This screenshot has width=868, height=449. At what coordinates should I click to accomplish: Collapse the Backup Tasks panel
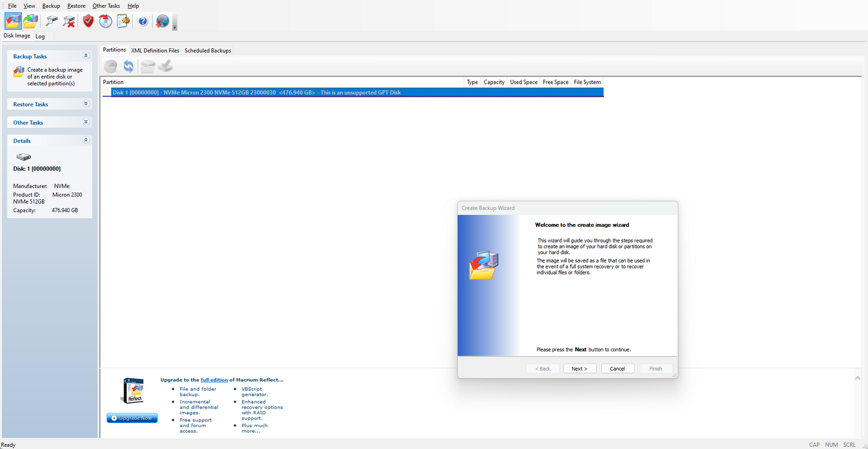click(x=86, y=56)
